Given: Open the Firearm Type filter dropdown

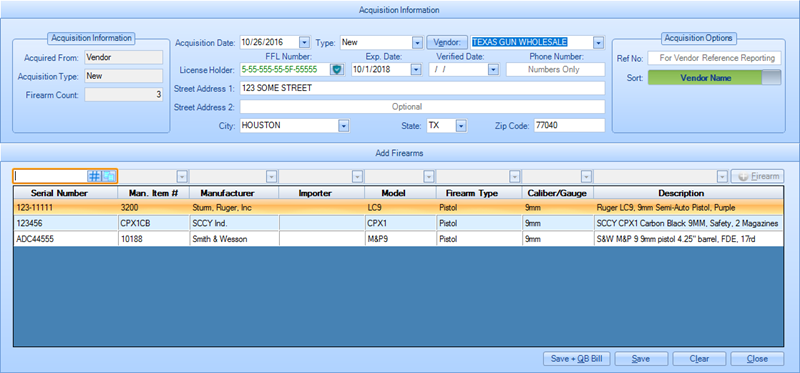Looking at the screenshot, I should (514, 177).
